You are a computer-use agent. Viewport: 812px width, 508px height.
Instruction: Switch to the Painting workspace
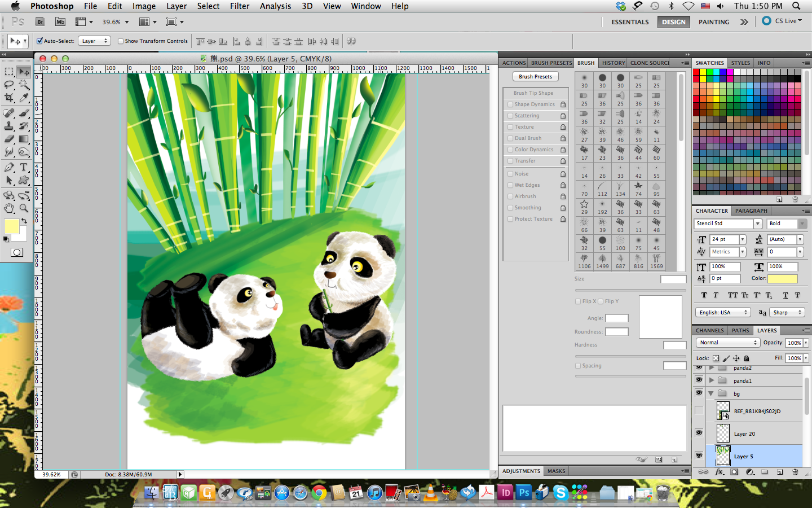pyautogui.click(x=714, y=22)
